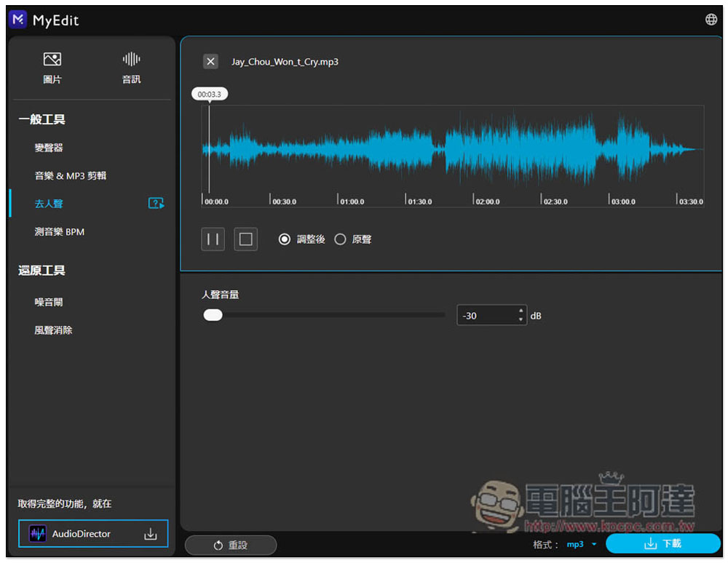Open the language globe icon
Image resolution: width=728 pixels, height=563 pixels.
click(711, 20)
